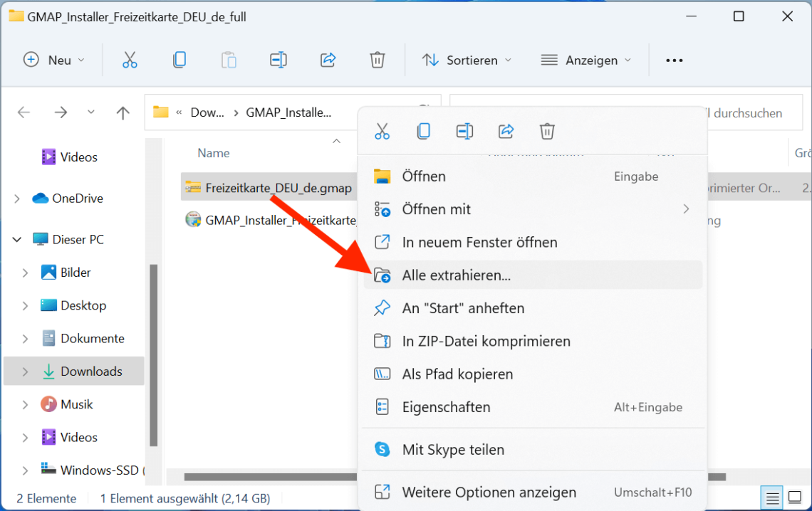Cut the selected file using context menu icon
Image resolution: width=812 pixels, height=511 pixels.
point(382,131)
